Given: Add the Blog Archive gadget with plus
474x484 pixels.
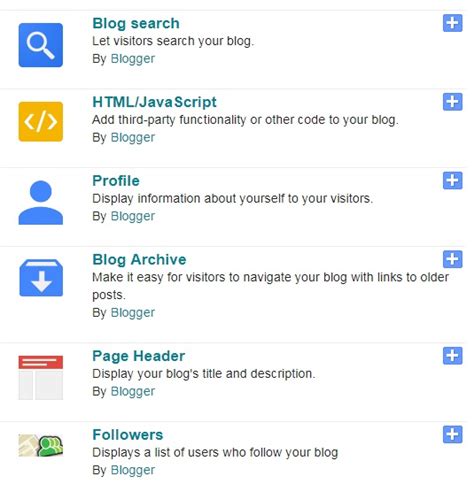Looking at the screenshot, I should pos(452,259).
